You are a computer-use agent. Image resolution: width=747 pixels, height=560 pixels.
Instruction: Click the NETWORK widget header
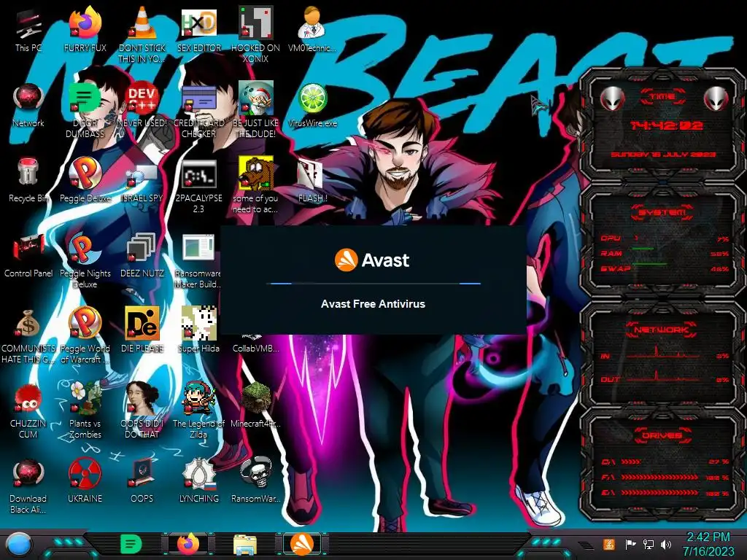pyautogui.click(x=662, y=329)
